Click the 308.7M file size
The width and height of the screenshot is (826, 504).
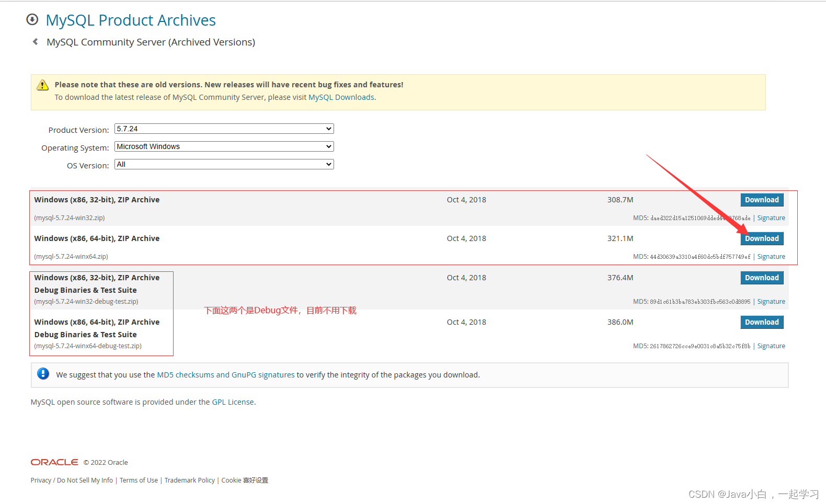click(620, 200)
